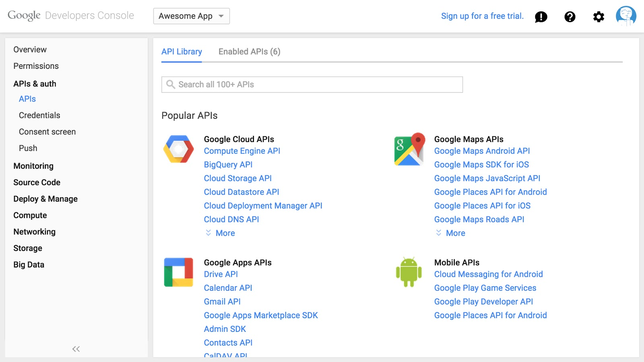Click the search magnifier icon
The width and height of the screenshot is (644, 362).
point(171,84)
